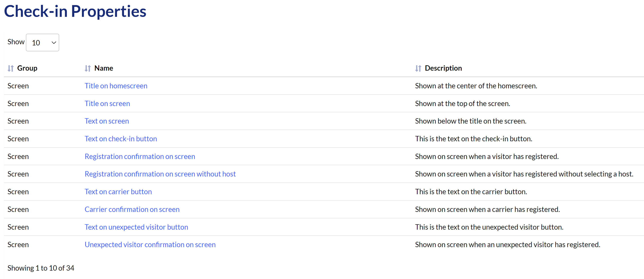Open Carrier confirmation on screen property
This screenshot has height=279, width=644.
tap(132, 209)
